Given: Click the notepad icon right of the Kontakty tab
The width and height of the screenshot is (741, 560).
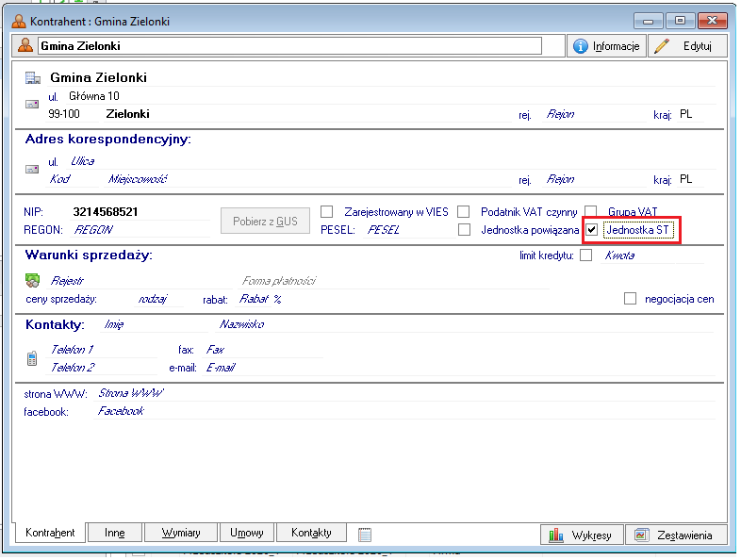Looking at the screenshot, I should [365, 535].
